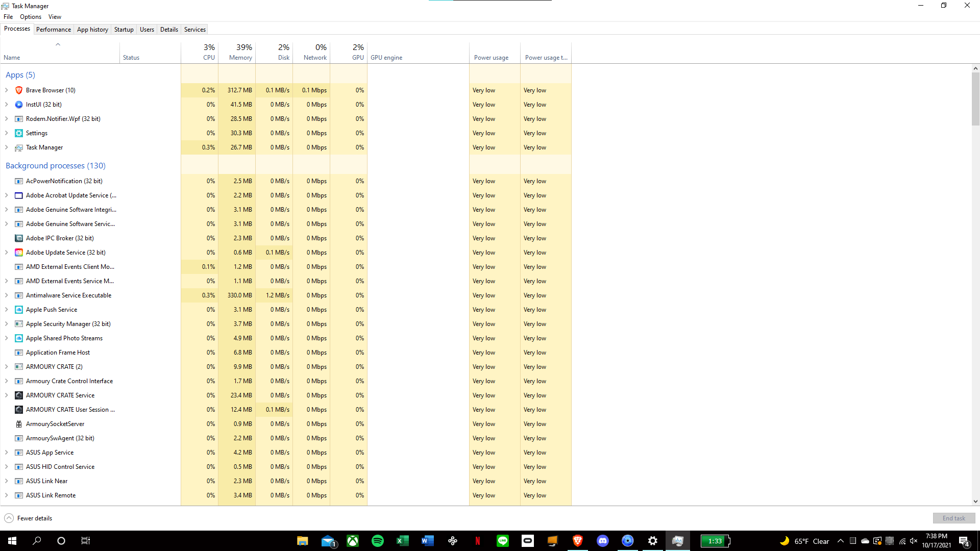Switch to the Startup tab
The height and width of the screenshot is (551, 980).
coord(124,30)
